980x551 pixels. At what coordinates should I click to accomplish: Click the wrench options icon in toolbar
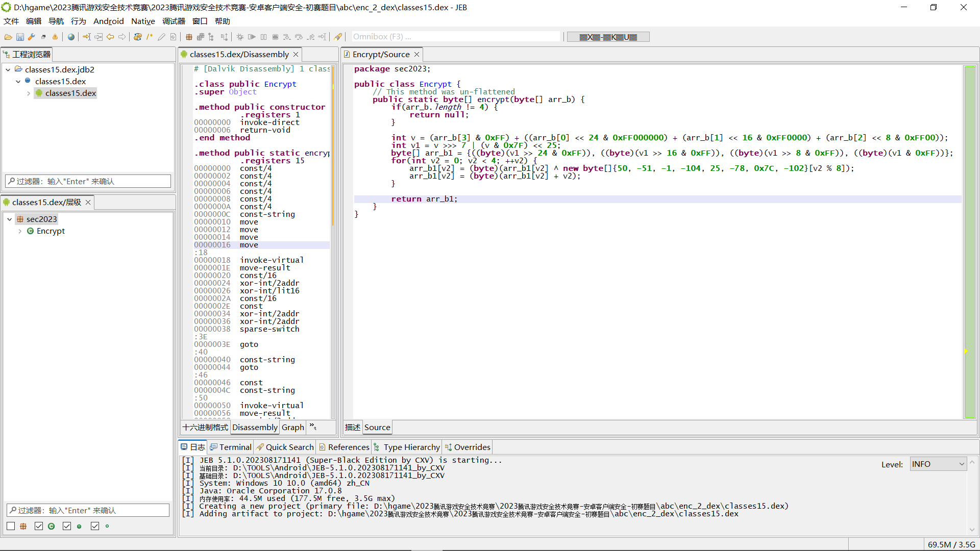[32, 37]
